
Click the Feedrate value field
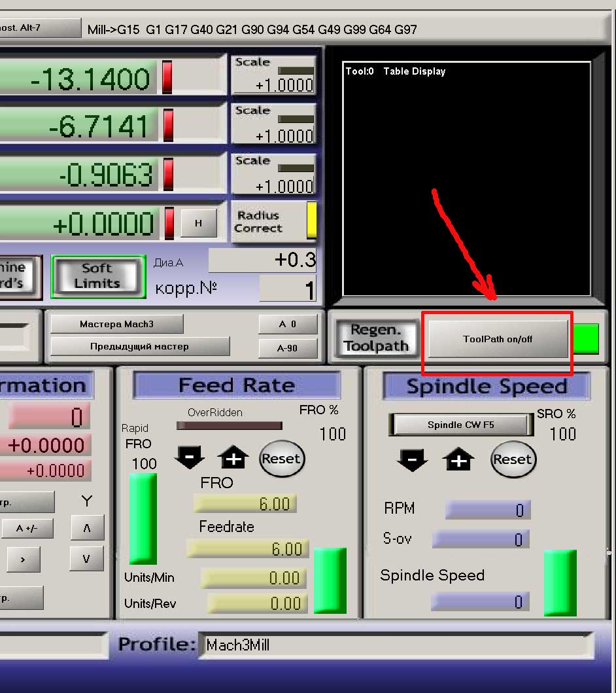[x=247, y=548]
